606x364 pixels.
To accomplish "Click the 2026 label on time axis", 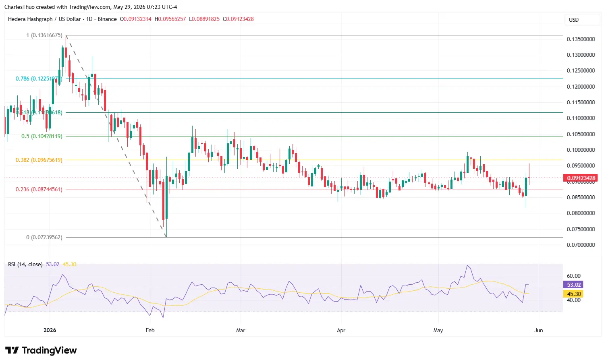I will point(50,330).
